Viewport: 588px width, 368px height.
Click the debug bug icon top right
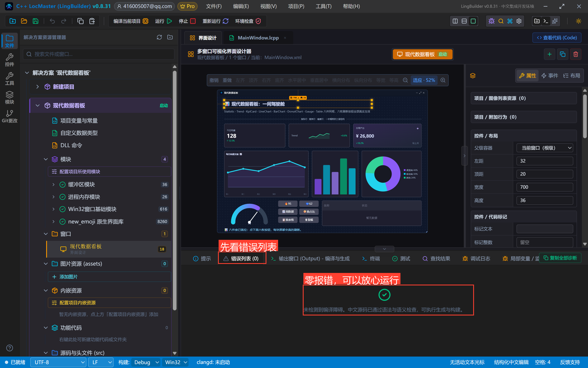point(491,21)
